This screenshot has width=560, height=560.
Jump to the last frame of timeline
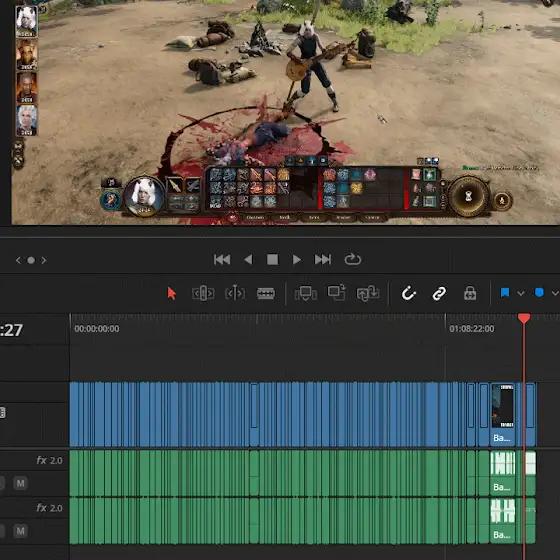(322, 260)
